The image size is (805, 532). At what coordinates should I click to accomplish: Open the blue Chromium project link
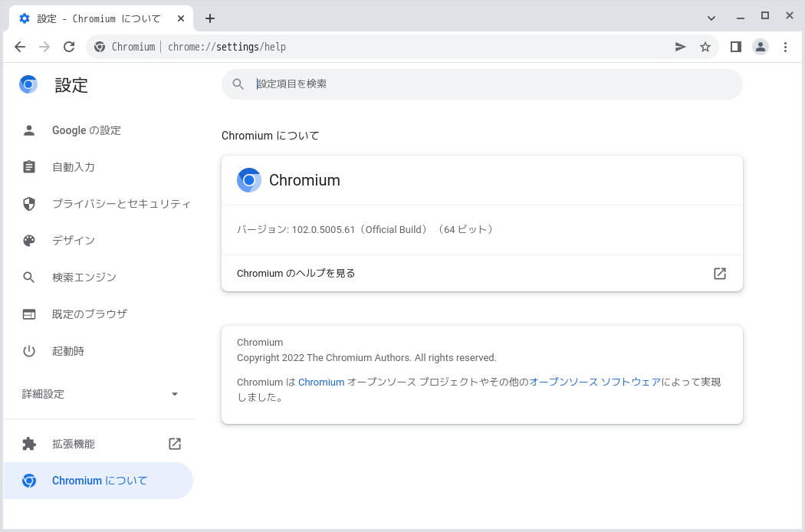(321, 382)
